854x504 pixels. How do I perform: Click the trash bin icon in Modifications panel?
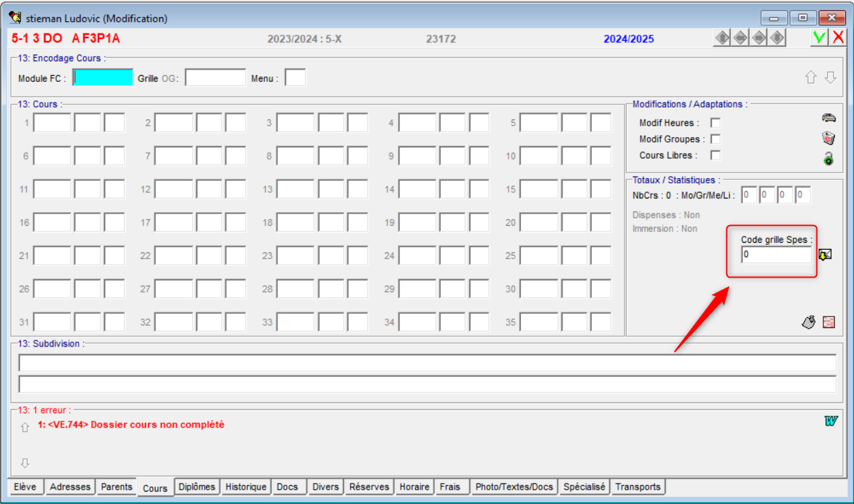pos(829,138)
